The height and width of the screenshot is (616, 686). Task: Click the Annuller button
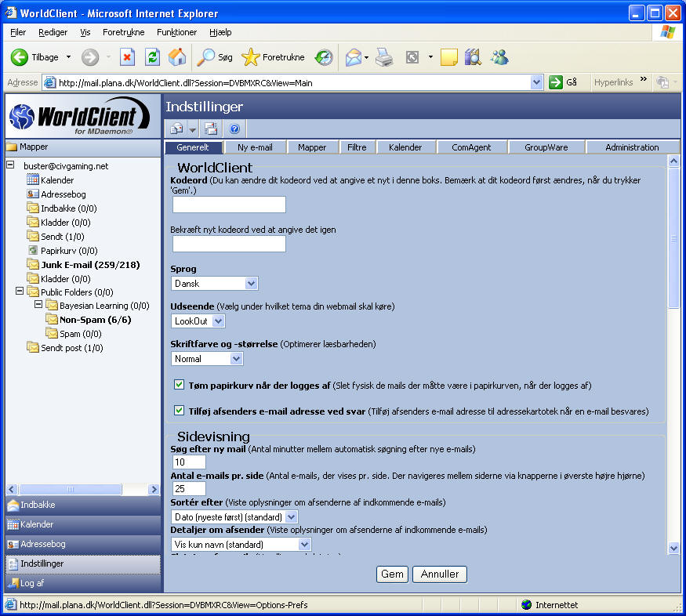click(440, 574)
